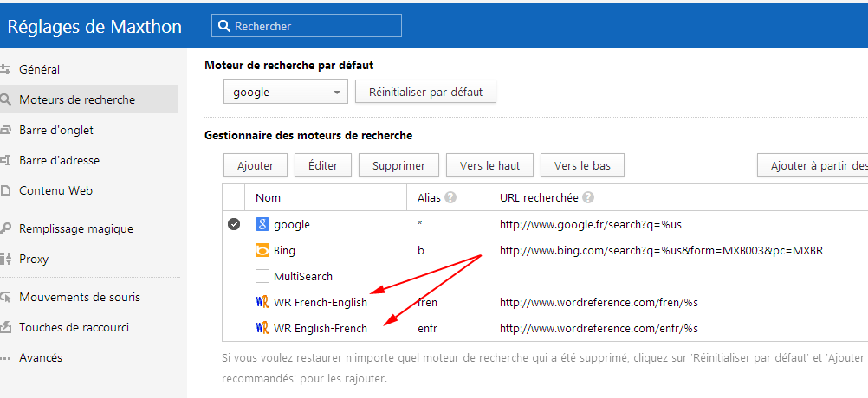Click the Remplissage magique key icon
The image size is (868, 398).
5,228
